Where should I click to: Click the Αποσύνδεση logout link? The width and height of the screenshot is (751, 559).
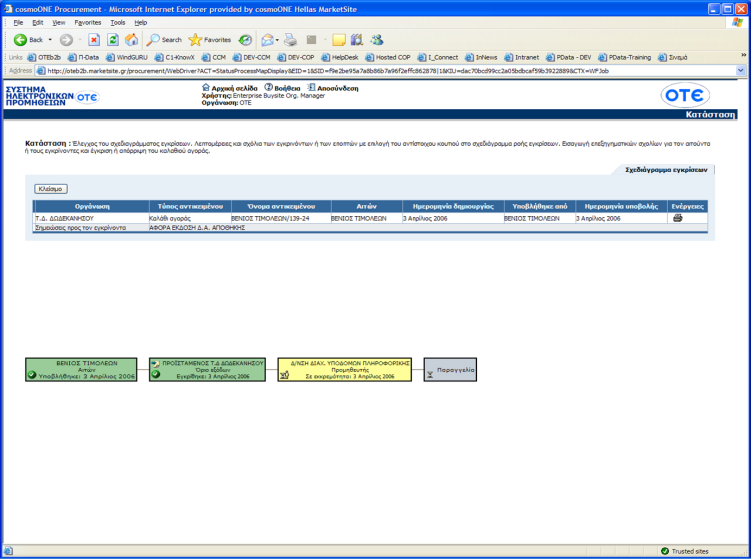[333, 88]
